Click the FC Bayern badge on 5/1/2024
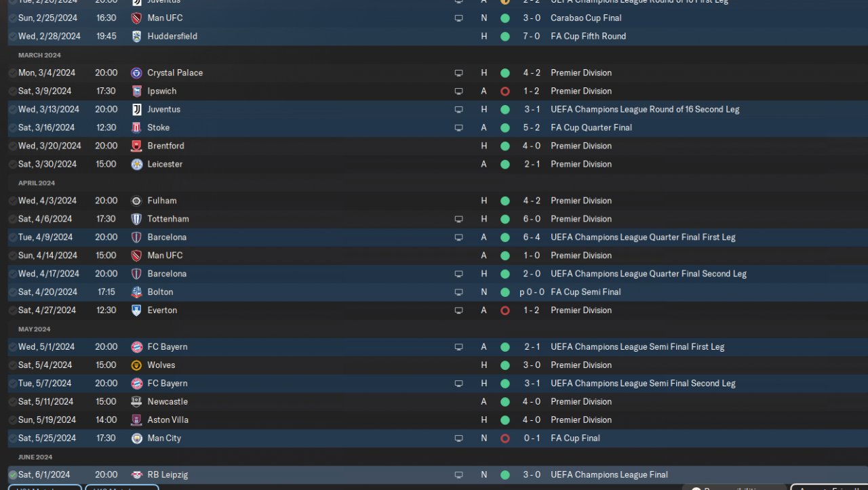Screen dimensions: 868x490 click(x=136, y=346)
